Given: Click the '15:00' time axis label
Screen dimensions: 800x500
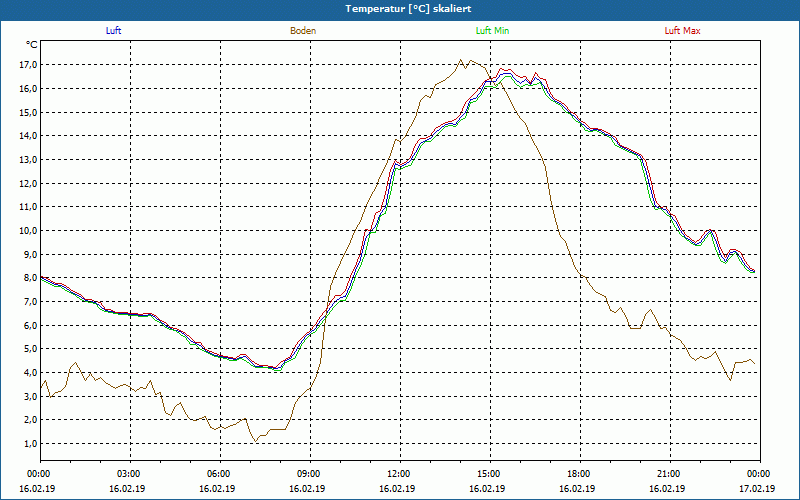Looking at the screenshot, I should pos(490,474).
